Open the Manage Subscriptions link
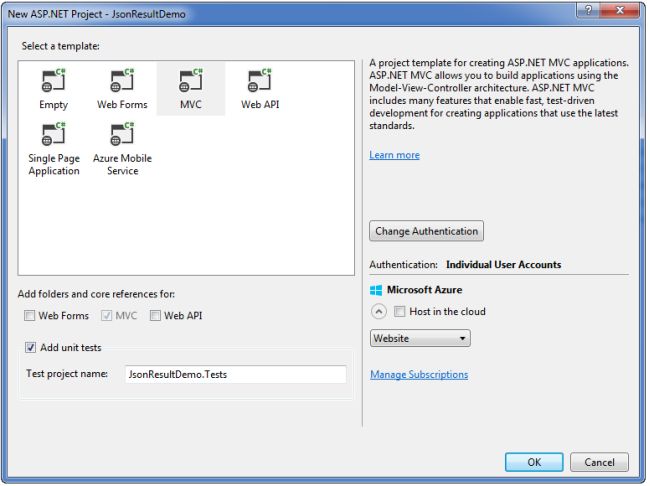Image resolution: width=650 pixels, height=486 pixels. point(419,374)
